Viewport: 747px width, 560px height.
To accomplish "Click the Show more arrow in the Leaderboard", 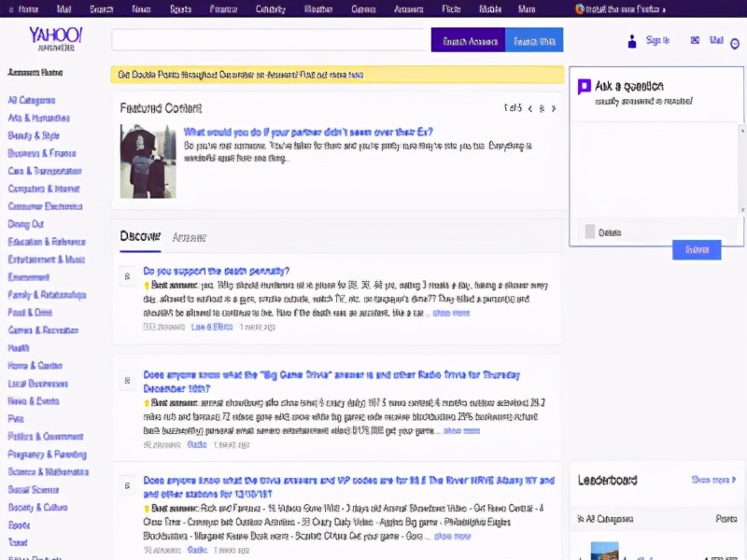I will [x=734, y=480].
